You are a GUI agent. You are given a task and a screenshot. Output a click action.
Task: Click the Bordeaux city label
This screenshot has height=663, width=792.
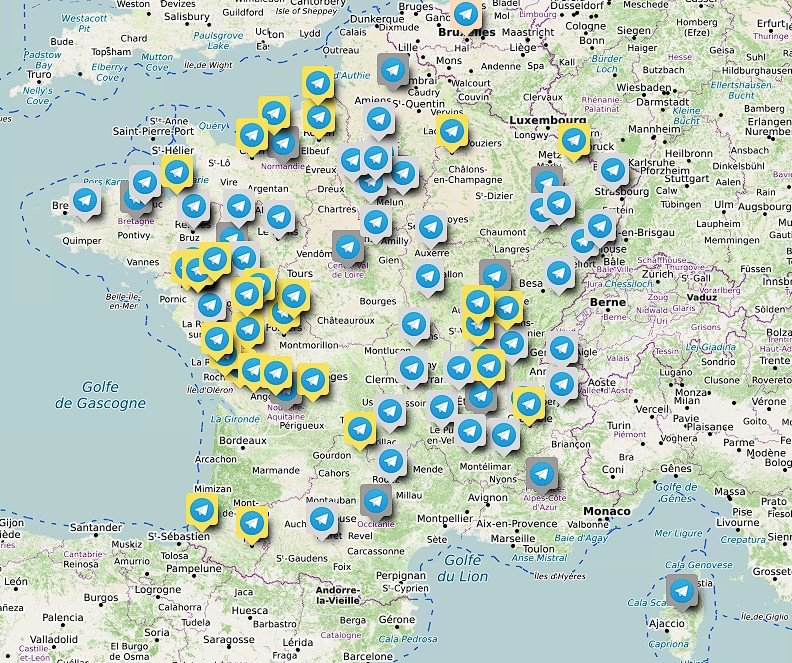click(x=243, y=440)
